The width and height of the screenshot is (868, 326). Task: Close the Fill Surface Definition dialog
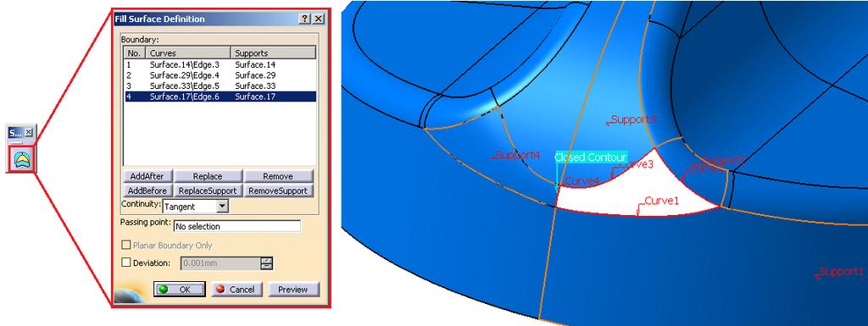click(x=319, y=19)
